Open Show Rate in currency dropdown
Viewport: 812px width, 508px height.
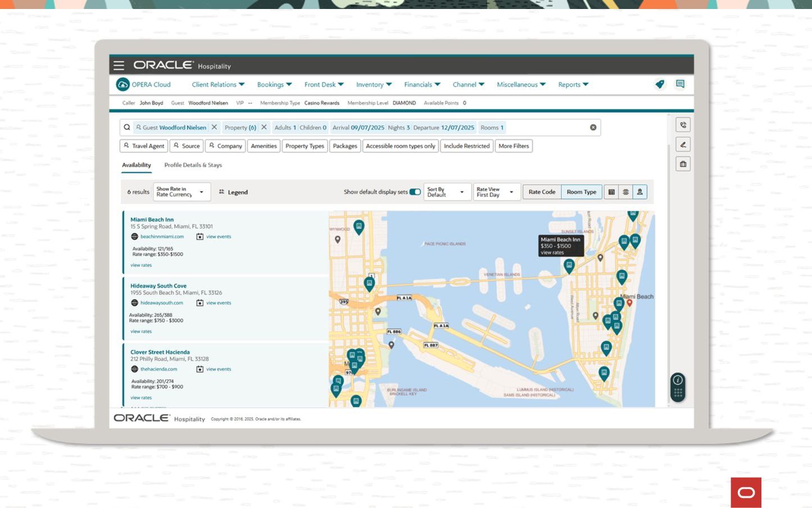182,192
